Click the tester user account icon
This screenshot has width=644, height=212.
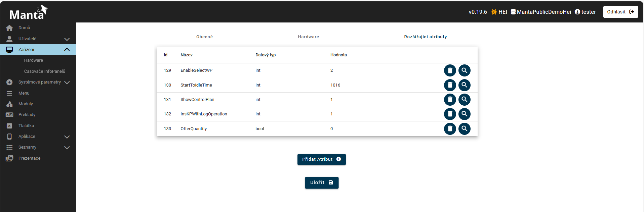577,12
